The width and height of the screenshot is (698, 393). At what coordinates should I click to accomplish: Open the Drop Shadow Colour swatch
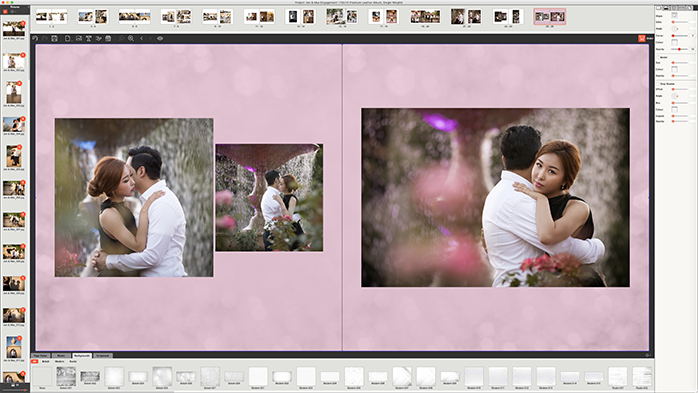pyautogui.click(x=674, y=109)
